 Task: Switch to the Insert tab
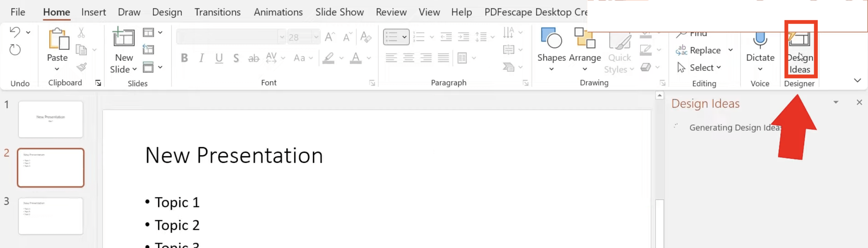click(93, 12)
